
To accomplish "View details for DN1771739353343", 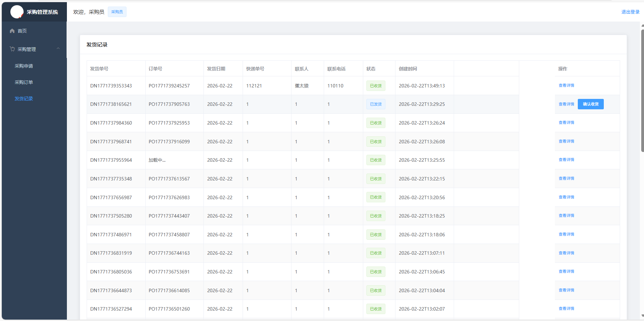I will point(566,85).
